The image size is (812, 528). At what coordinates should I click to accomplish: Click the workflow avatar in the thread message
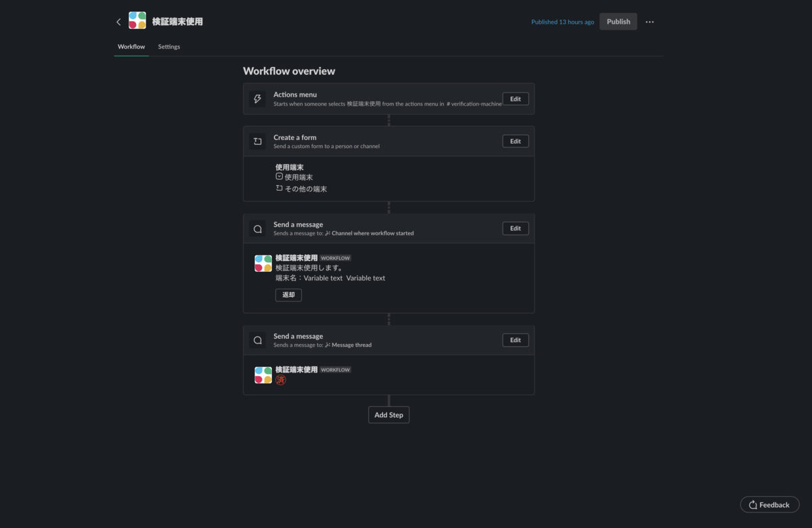pos(263,375)
